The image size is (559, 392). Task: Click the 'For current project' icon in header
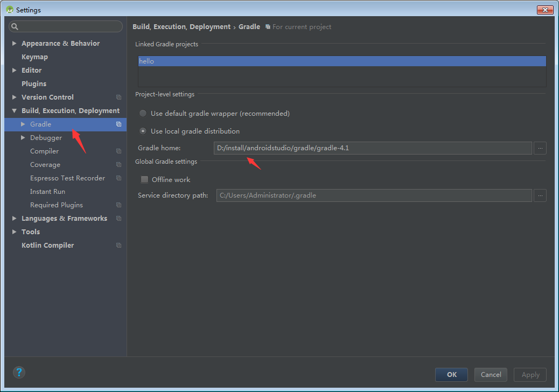(268, 26)
